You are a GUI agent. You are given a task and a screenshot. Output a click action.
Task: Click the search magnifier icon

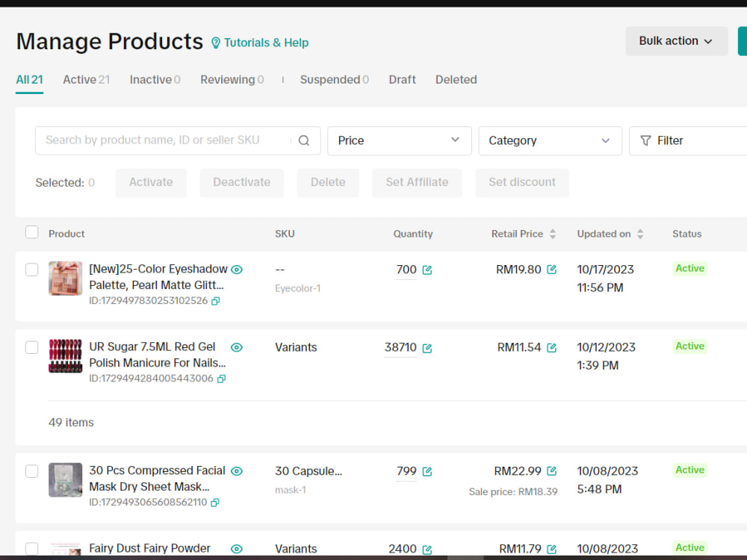[x=304, y=140]
